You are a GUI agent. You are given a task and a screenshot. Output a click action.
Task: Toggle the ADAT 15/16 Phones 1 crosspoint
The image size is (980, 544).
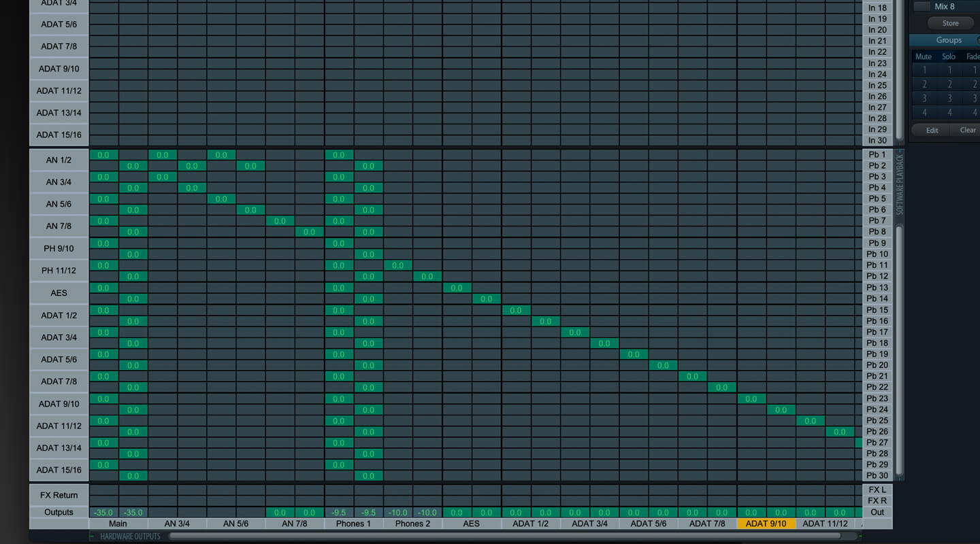339,465
